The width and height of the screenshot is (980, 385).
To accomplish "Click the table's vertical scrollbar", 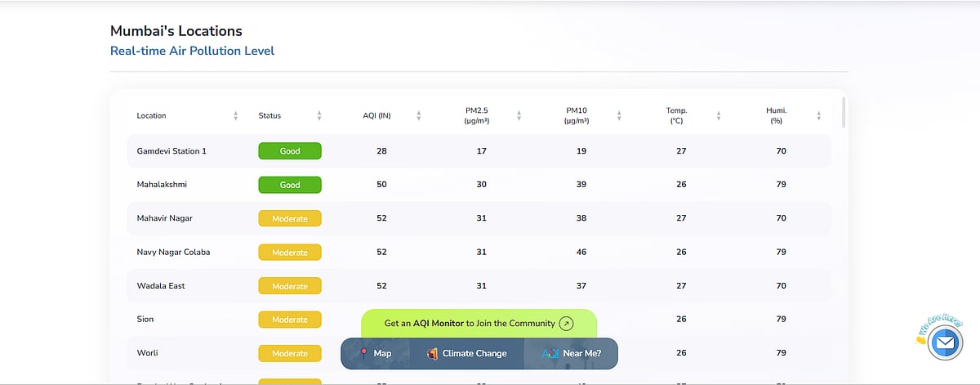I will (x=843, y=113).
